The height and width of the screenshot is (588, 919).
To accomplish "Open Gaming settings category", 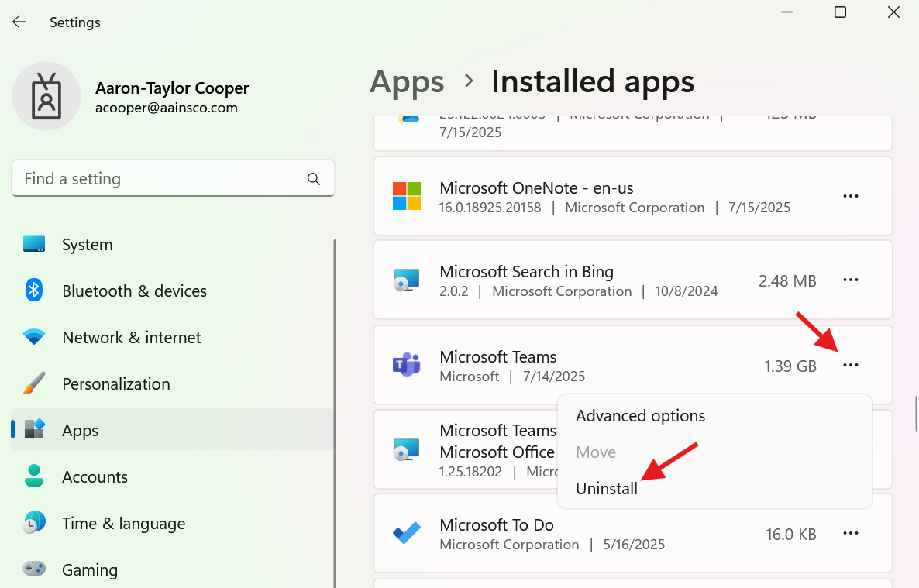I will coord(90,570).
